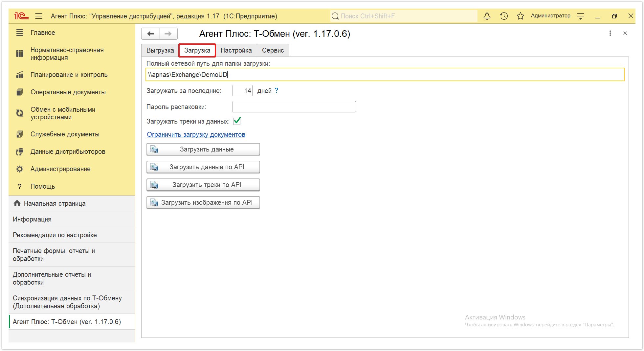This screenshot has width=644, height=351.
Task: Click the Служебные документы icon
Action: tap(20, 134)
